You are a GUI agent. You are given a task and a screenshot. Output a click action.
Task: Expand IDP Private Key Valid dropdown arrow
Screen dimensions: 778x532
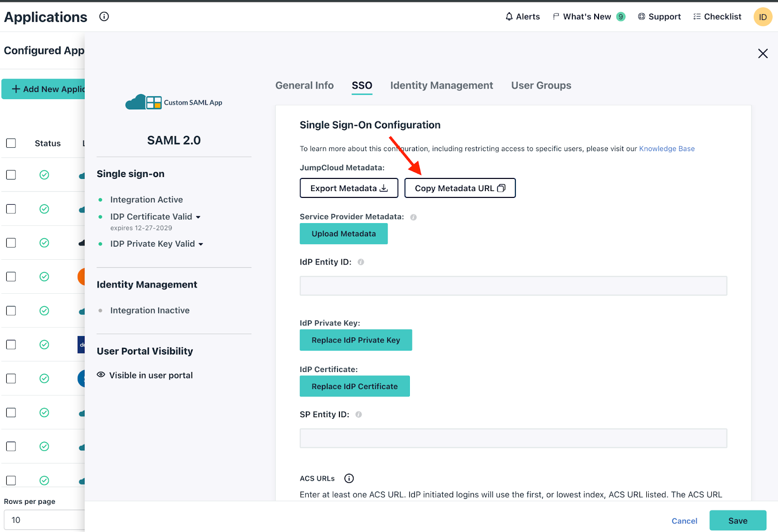coord(201,245)
